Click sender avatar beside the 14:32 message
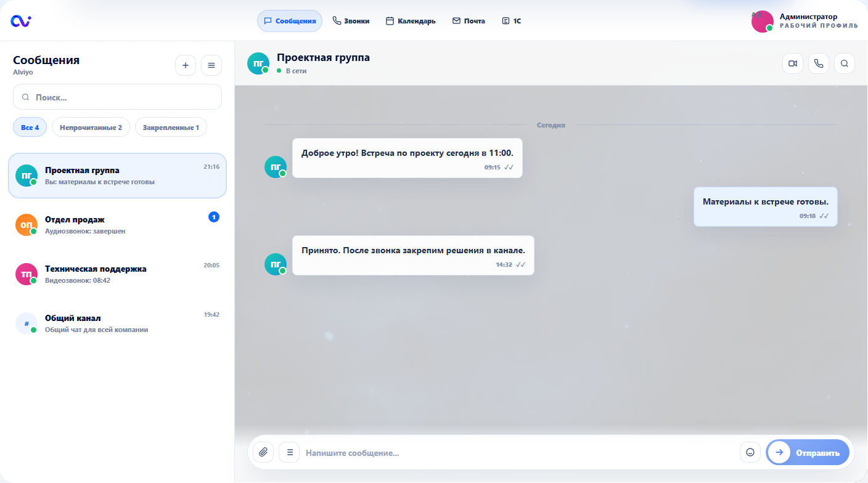This screenshot has height=483, width=868. click(x=276, y=264)
